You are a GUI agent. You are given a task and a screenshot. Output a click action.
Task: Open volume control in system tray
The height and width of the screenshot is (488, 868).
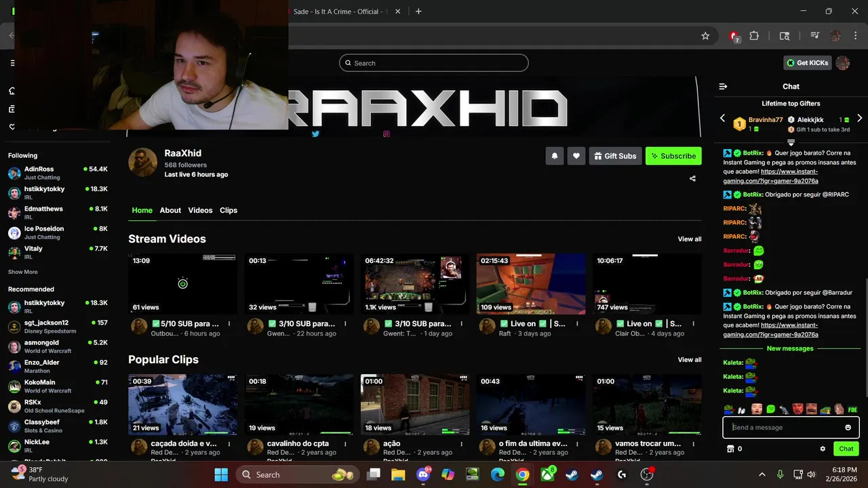[x=810, y=474]
